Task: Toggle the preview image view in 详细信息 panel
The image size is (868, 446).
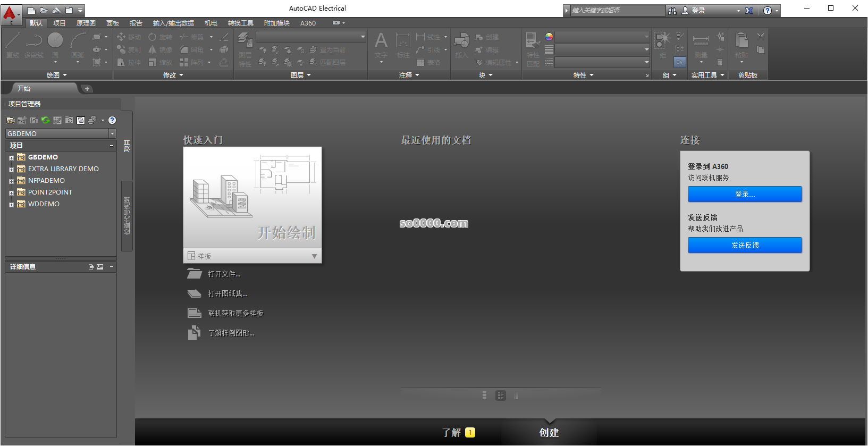Action: pos(100,267)
